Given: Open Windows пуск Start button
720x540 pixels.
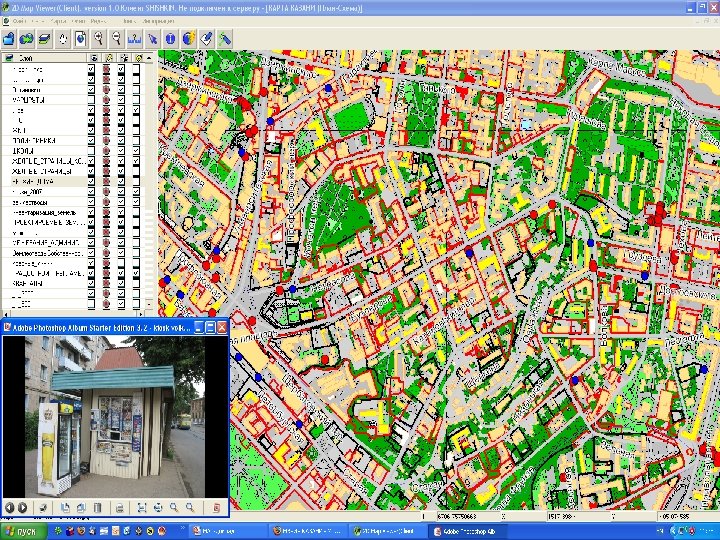Looking at the screenshot, I should (x=23, y=531).
